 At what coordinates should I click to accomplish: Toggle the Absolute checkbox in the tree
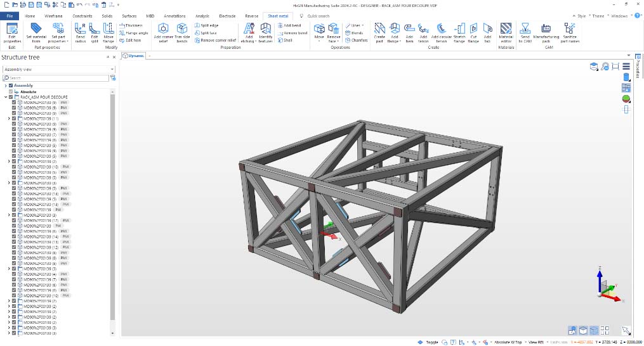[11, 91]
